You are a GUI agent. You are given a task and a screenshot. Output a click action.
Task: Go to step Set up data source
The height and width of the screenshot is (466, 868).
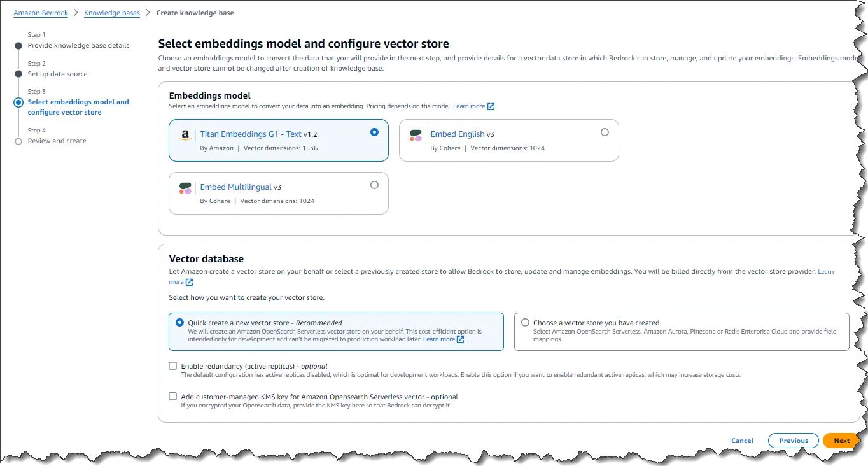pos(57,74)
